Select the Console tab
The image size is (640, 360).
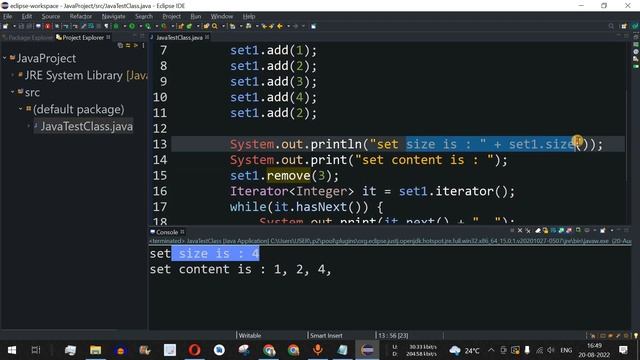pyautogui.click(x=167, y=232)
